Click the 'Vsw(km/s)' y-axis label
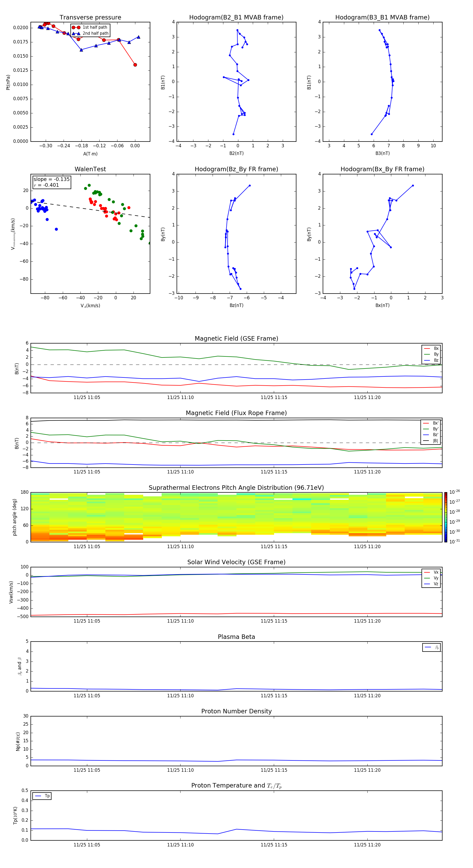Screen dimensions: 473x868 tap(11, 592)
